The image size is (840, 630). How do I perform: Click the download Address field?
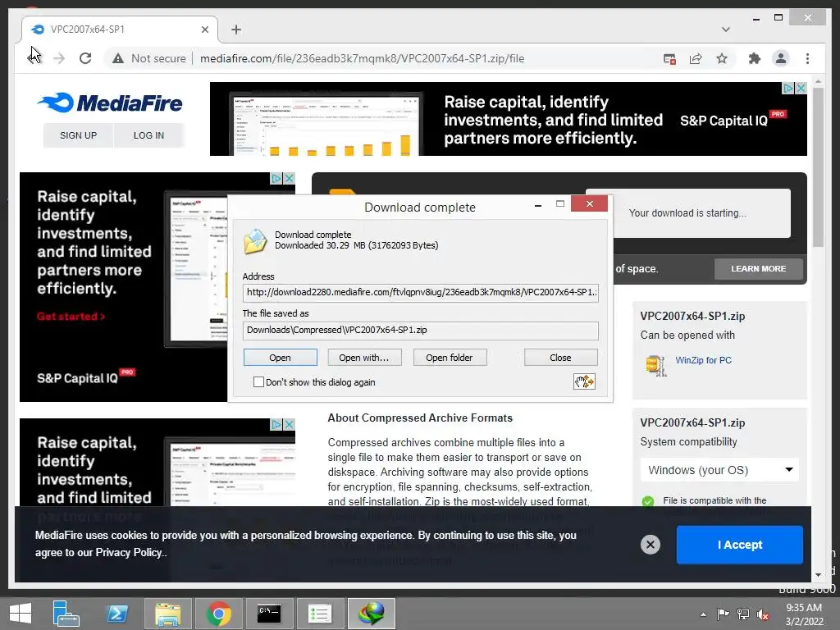[420, 293]
